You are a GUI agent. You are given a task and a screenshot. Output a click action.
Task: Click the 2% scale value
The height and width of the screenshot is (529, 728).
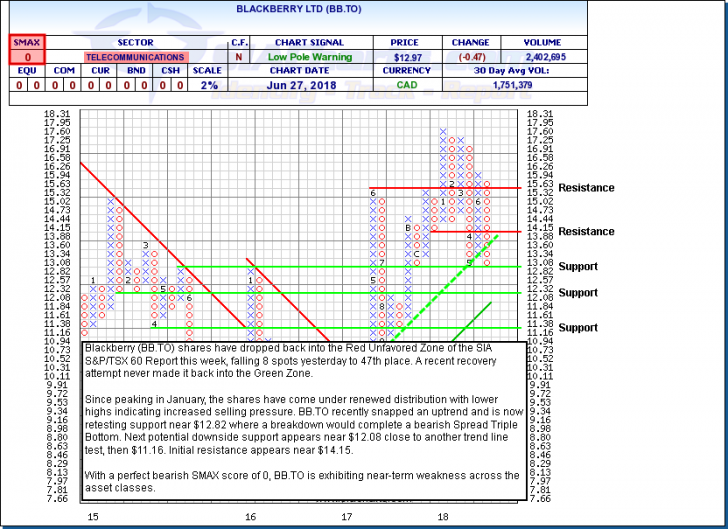208,86
